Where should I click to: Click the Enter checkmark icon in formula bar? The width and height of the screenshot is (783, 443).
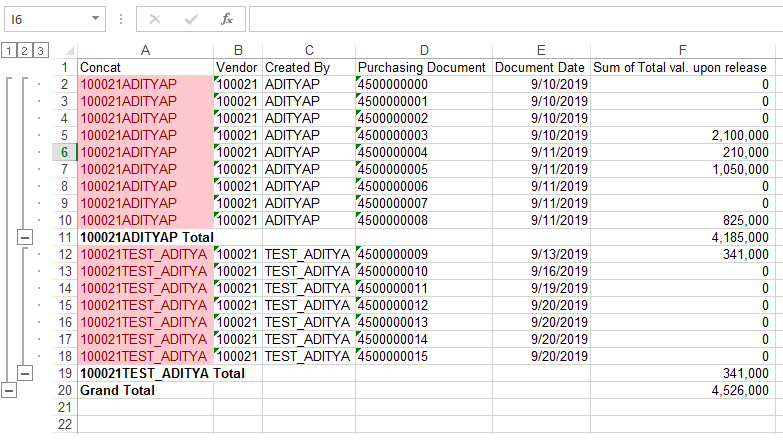191,19
